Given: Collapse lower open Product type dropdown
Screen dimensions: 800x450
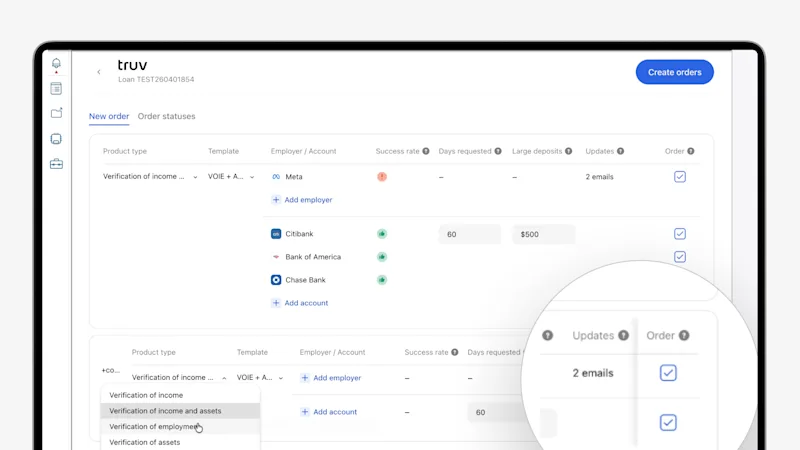Looking at the screenshot, I should [x=179, y=378].
